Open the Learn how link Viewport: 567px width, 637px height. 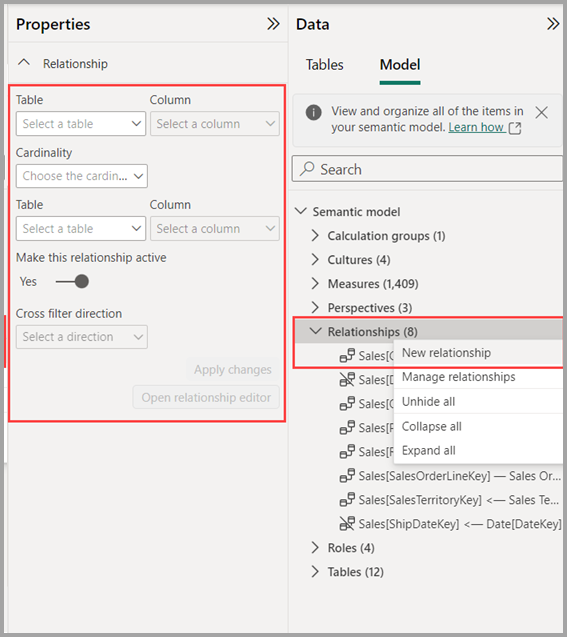click(x=476, y=127)
